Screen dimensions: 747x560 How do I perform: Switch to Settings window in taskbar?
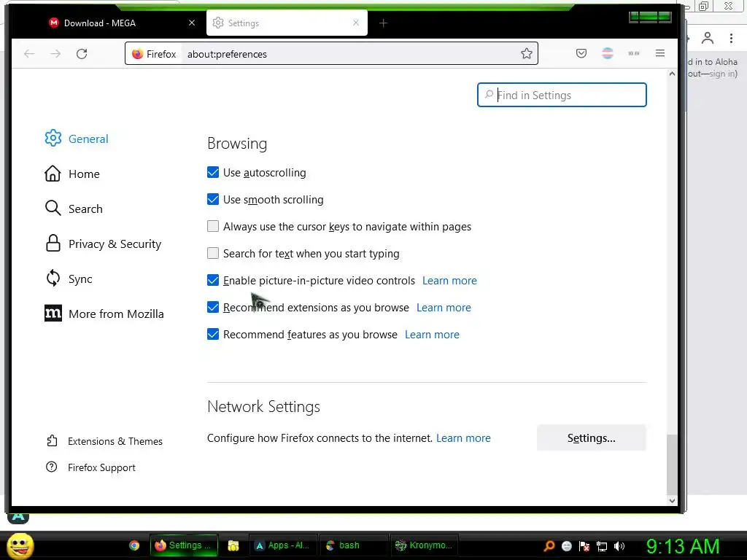coord(184,545)
